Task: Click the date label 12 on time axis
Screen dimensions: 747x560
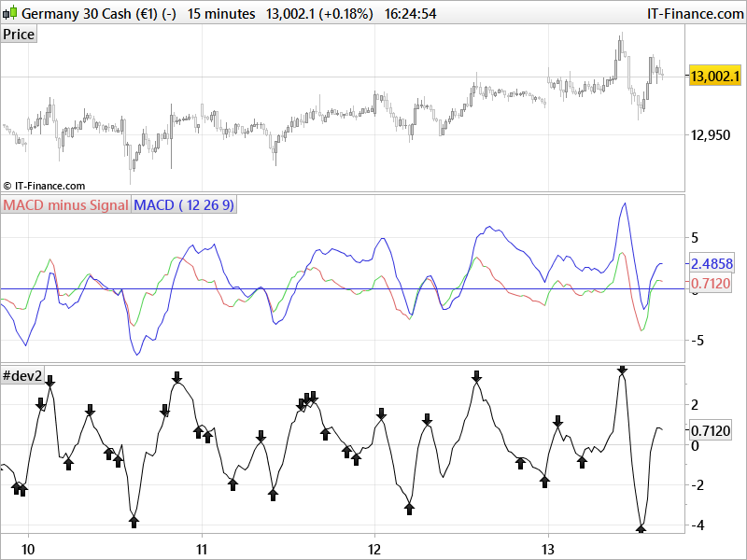Action: [375, 550]
